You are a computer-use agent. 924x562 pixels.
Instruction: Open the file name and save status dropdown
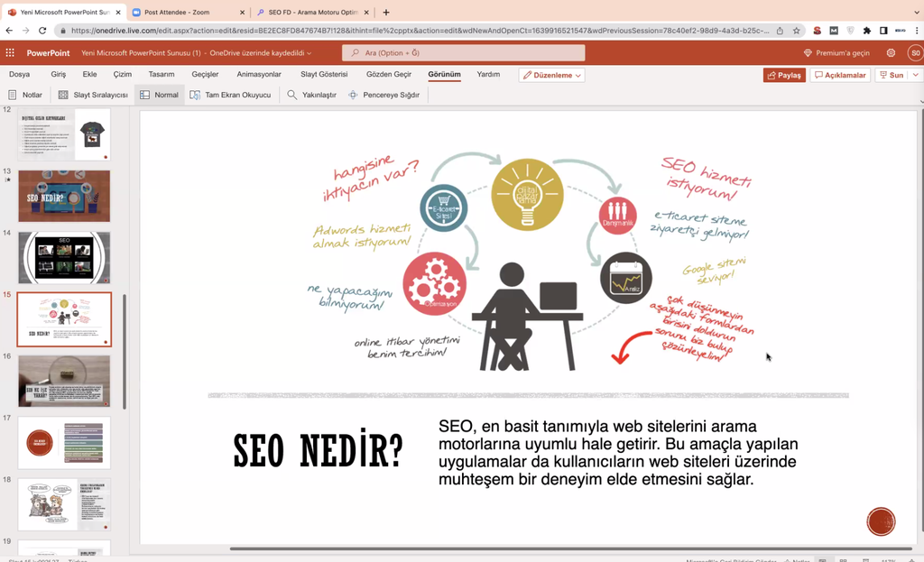pyautogui.click(x=196, y=53)
